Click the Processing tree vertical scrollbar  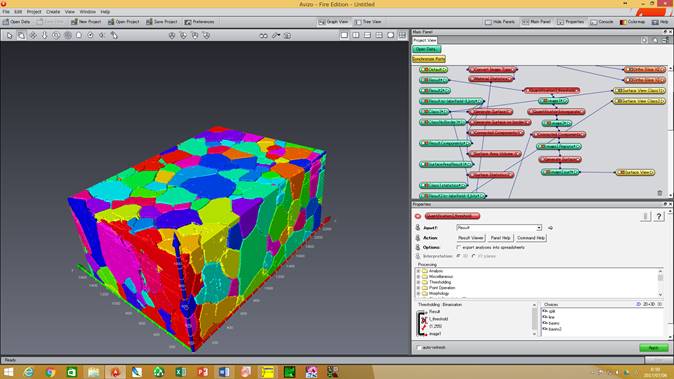(660, 283)
